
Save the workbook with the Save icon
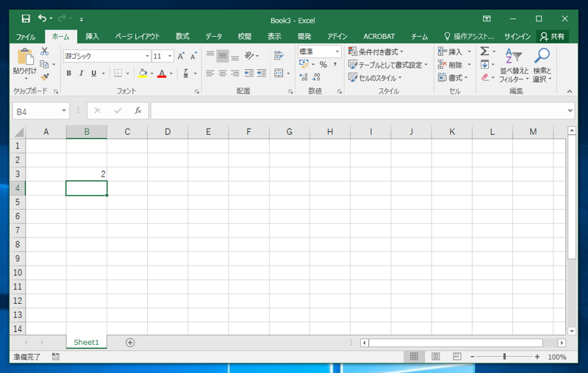pos(26,19)
